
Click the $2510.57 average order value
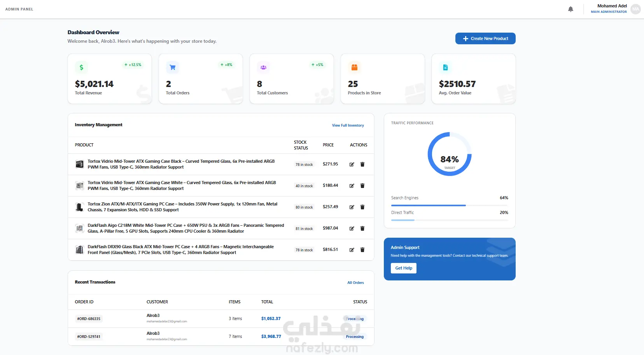coord(457,84)
